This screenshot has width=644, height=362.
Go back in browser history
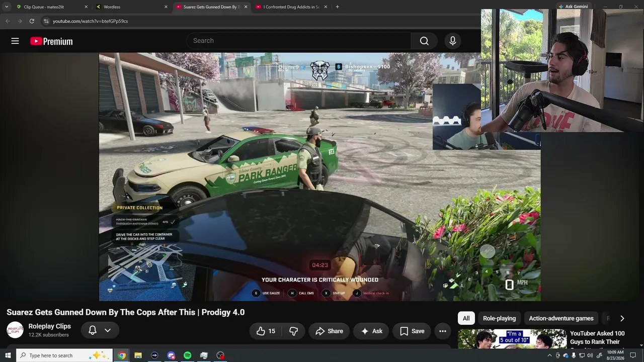pyautogui.click(x=8, y=21)
